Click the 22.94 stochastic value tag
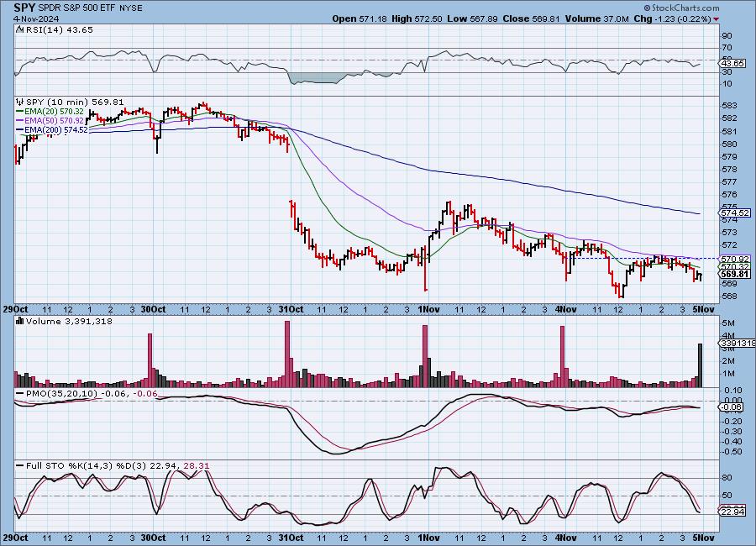The width and height of the screenshot is (756, 546). click(733, 512)
